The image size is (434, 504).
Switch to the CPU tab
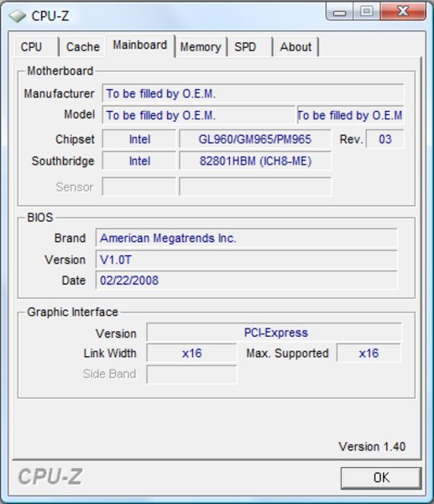(37, 47)
